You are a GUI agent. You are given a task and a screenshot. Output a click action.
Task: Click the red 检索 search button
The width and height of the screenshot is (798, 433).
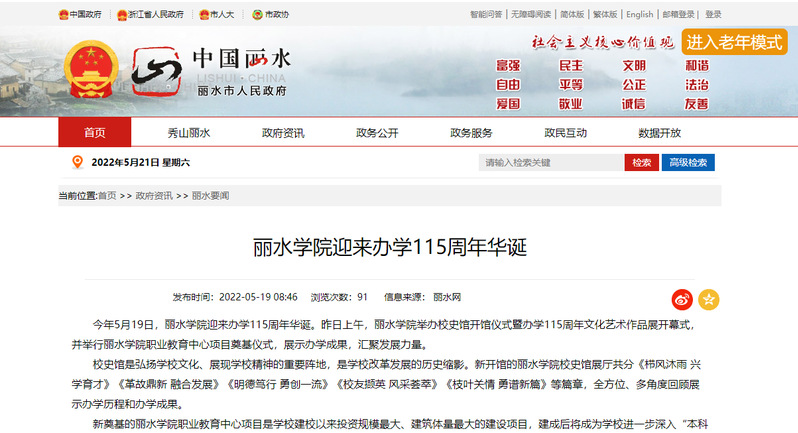640,162
